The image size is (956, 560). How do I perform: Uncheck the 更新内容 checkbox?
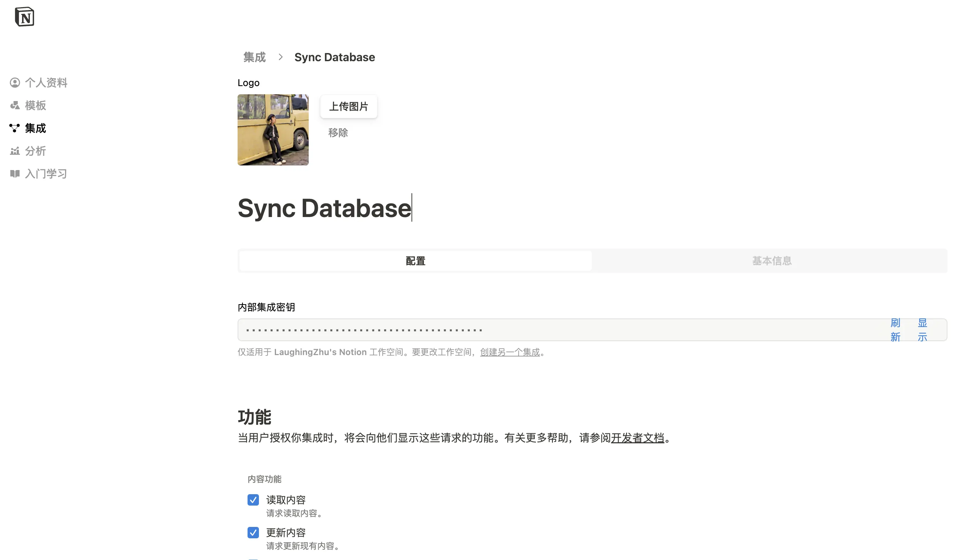253,532
